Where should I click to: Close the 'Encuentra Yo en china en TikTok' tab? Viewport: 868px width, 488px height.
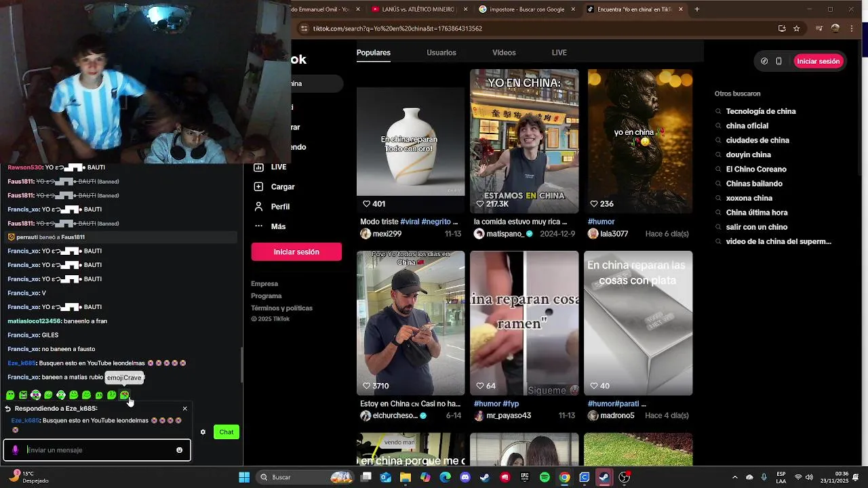pos(681,9)
